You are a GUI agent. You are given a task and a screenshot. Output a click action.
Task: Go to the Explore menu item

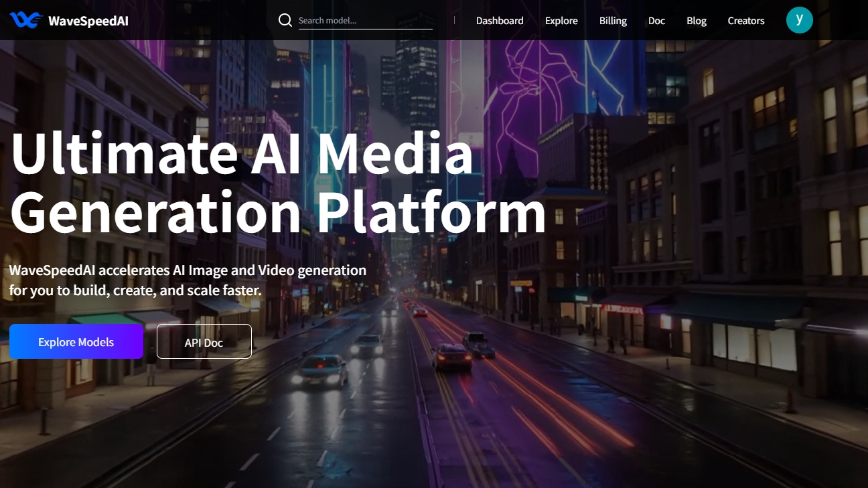click(x=561, y=21)
